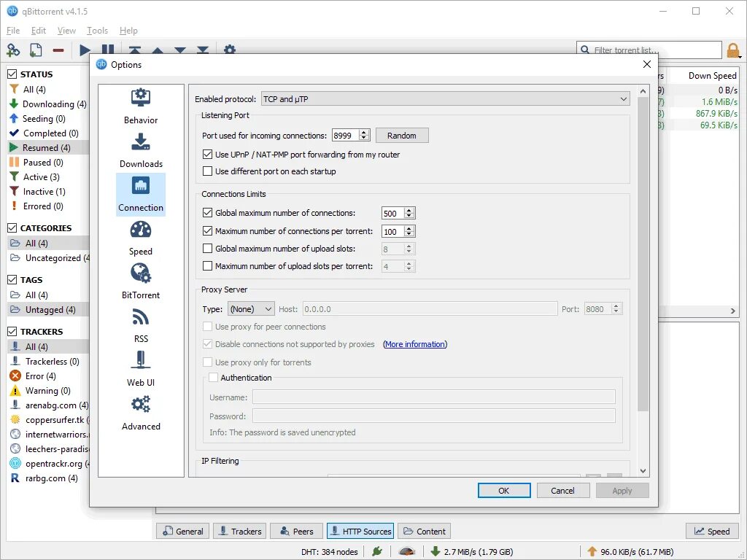Click the green download speed status entry
The width and height of the screenshot is (747, 560).
click(472, 551)
